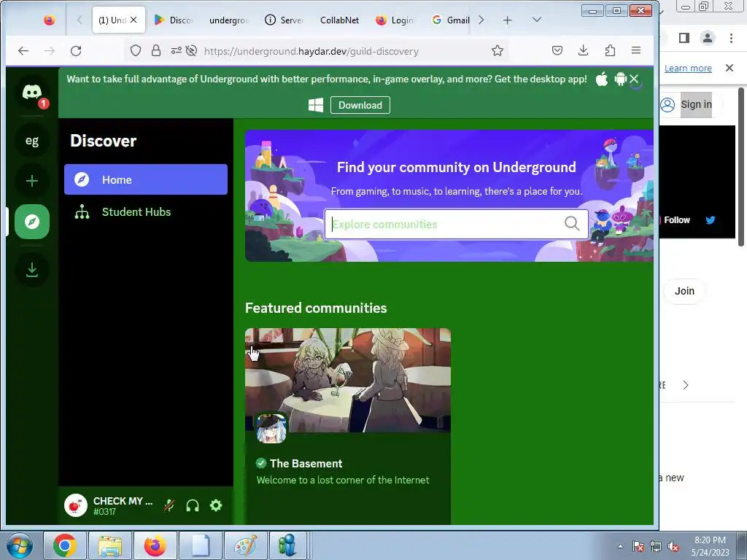Open Pocket save icon in Firefox toolbar
747x560 pixels.
pos(557,50)
